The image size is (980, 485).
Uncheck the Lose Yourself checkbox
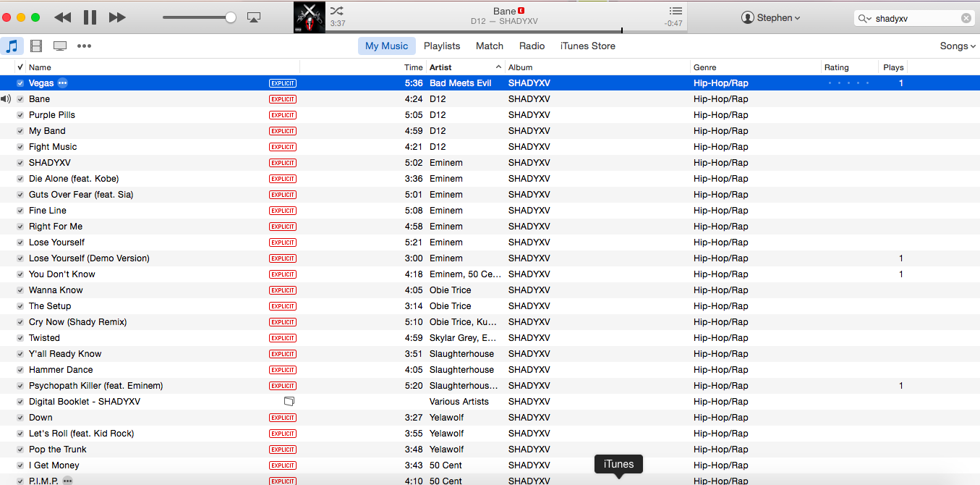click(x=20, y=242)
